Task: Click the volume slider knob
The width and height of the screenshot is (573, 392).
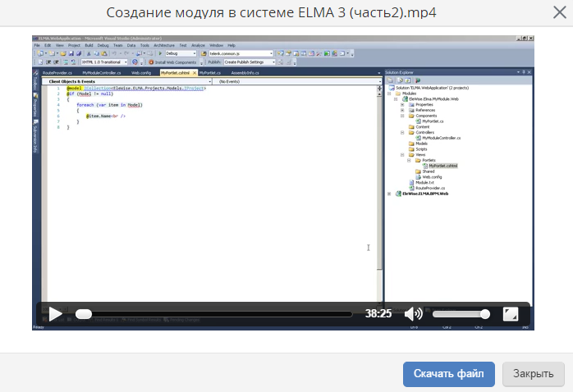Action: tap(485, 313)
